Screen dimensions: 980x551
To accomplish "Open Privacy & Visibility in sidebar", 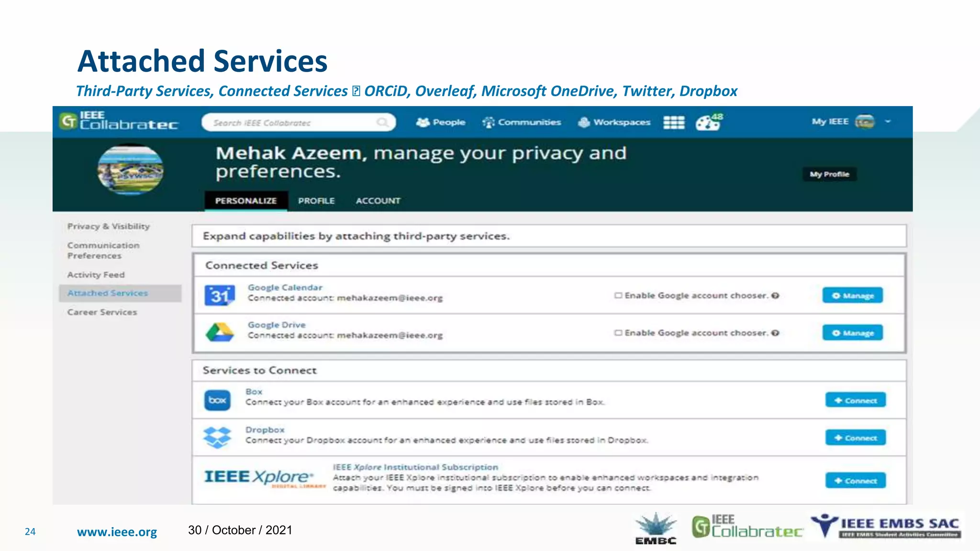I will (109, 226).
